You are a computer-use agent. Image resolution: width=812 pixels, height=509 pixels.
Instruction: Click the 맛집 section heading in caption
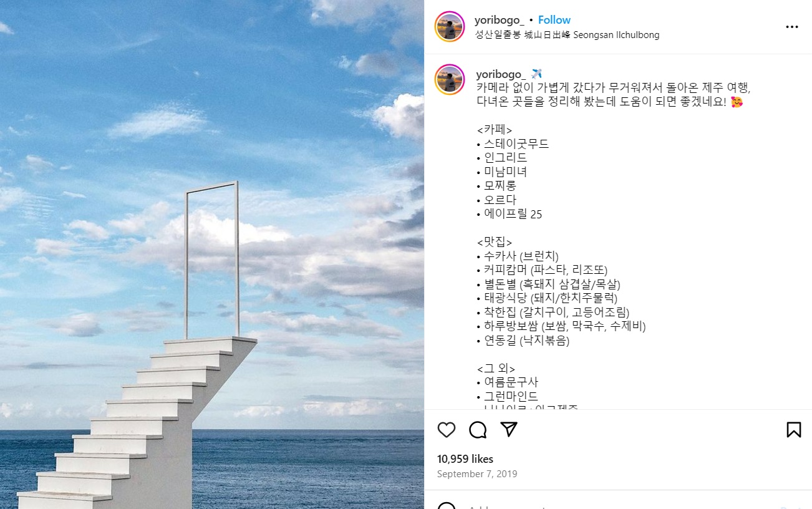pos(495,242)
